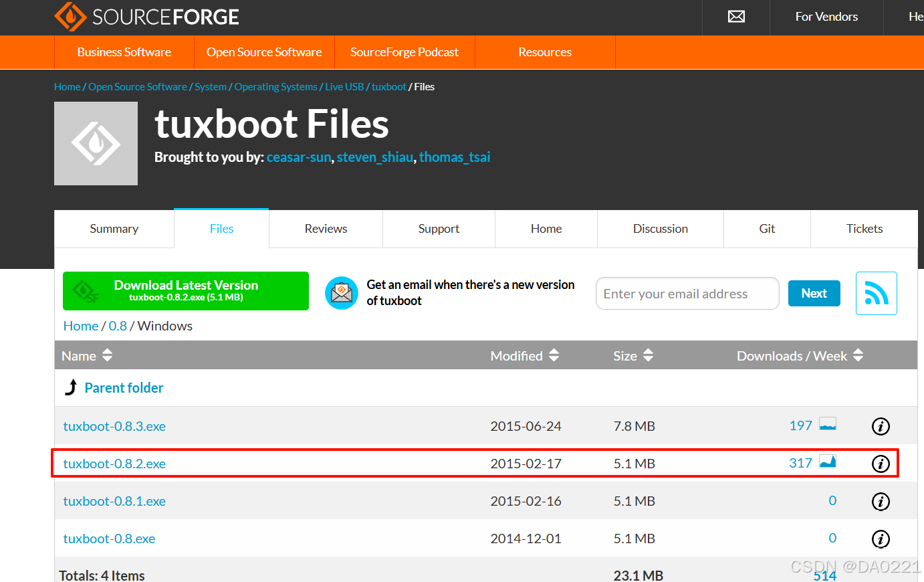
Task: View info icon for tuxboot-0.8.exe
Action: 881,539
